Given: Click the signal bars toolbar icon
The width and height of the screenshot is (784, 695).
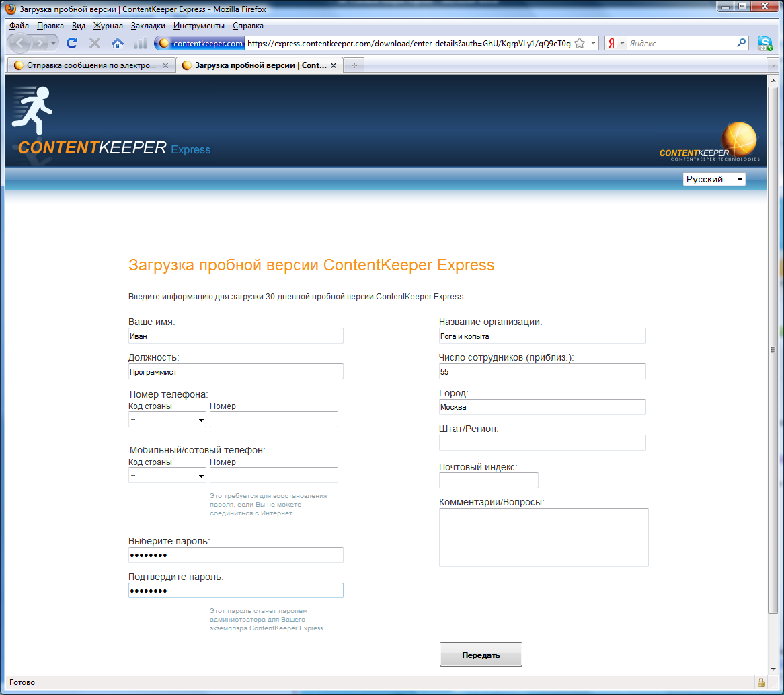Looking at the screenshot, I should click(x=141, y=44).
